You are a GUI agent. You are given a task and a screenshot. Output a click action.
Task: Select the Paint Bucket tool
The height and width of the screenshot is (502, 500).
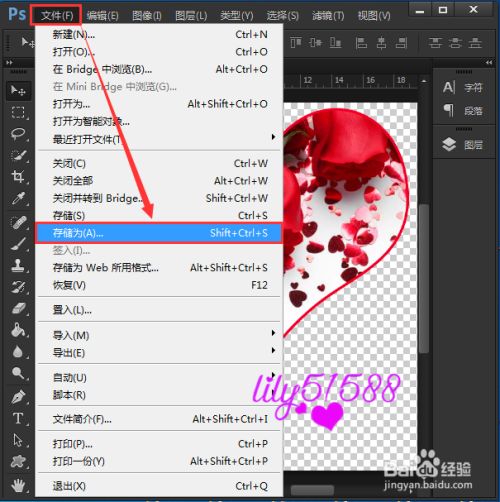(18, 330)
